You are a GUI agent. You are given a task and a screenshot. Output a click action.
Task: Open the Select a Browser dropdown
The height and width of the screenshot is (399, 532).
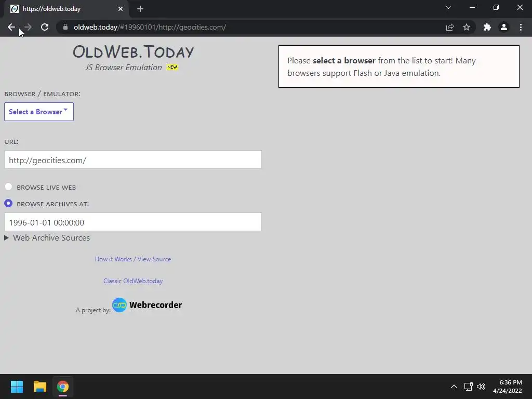click(38, 112)
